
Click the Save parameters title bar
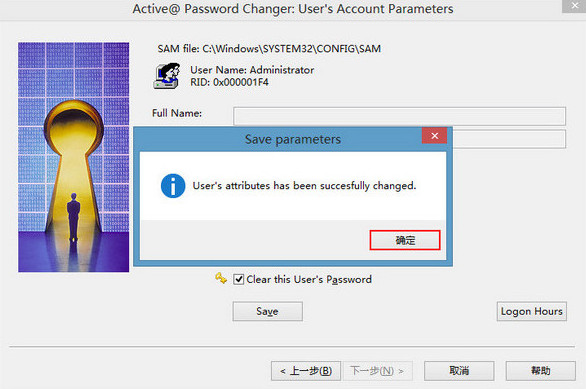278,139
